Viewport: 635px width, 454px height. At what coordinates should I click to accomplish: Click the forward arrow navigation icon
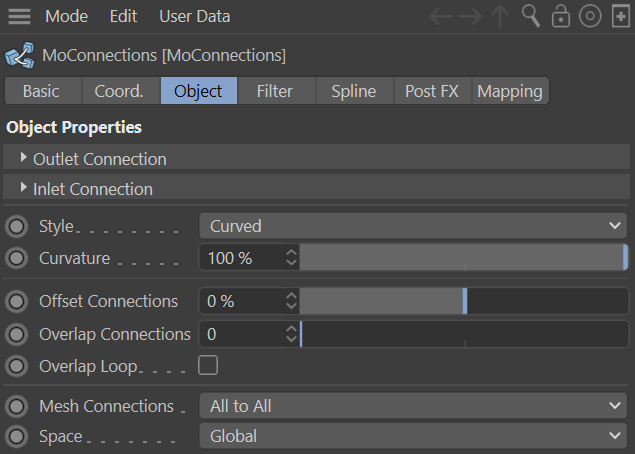471,17
